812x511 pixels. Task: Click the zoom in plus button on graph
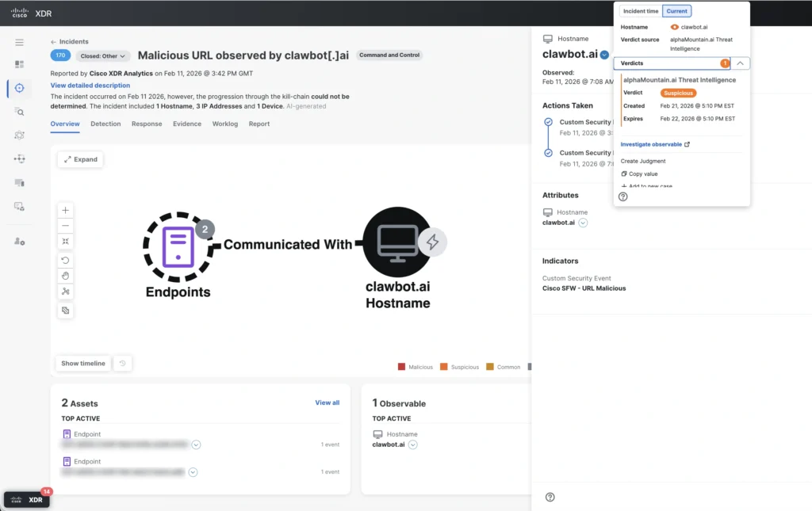pos(66,211)
